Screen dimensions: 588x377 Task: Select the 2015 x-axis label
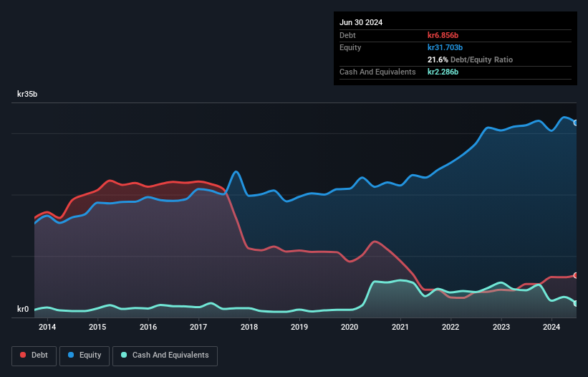(97, 327)
